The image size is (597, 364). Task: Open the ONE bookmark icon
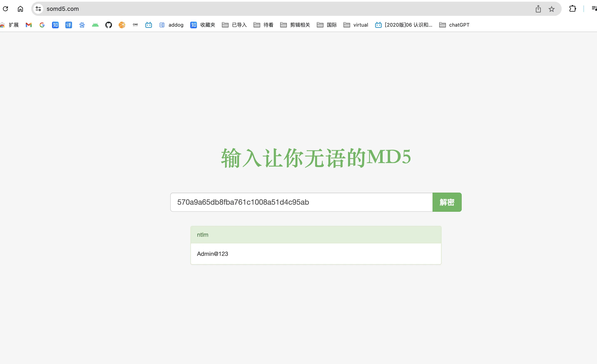pos(135,25)
